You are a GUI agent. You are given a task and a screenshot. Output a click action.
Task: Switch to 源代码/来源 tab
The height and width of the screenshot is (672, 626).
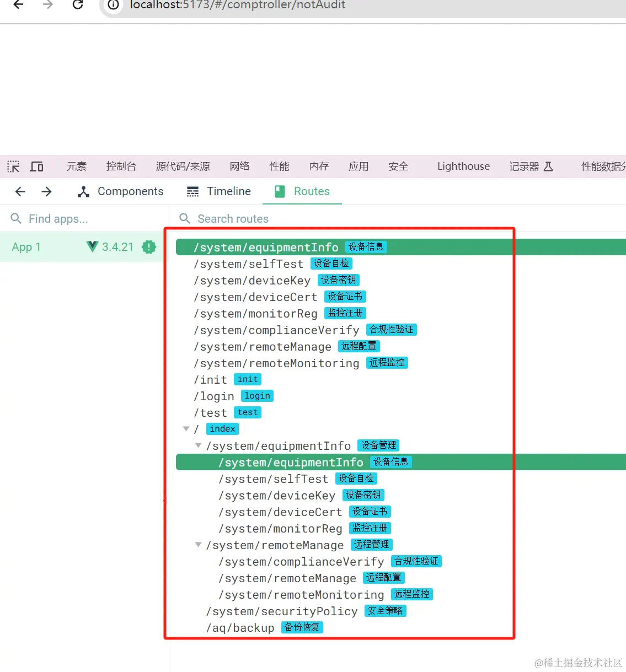[x=183, y=166]
